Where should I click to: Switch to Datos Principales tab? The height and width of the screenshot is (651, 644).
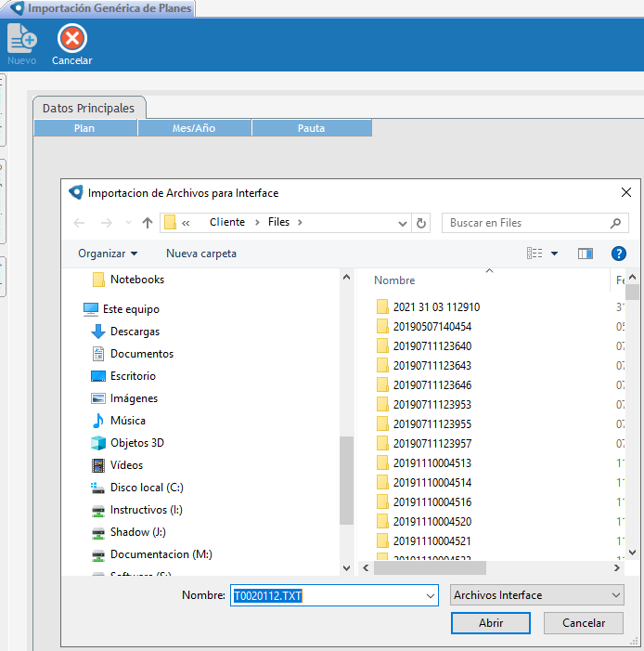(x=88, y=109)
